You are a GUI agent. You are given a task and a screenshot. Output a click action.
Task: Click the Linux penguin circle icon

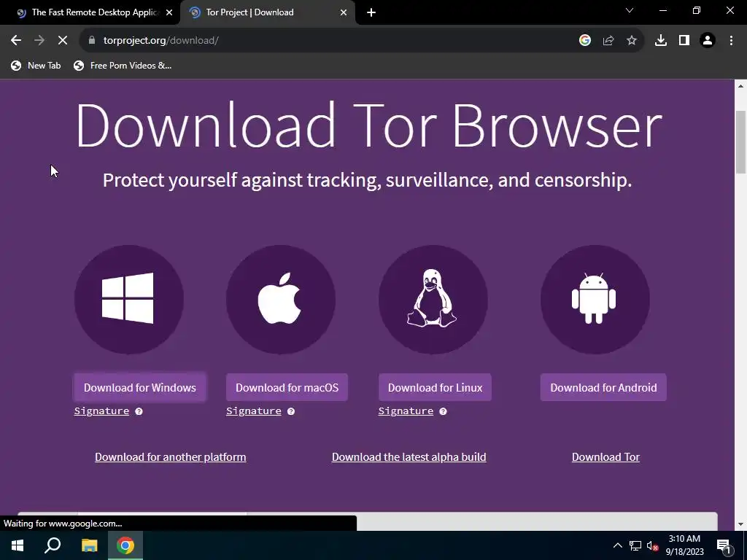(433, 300)
